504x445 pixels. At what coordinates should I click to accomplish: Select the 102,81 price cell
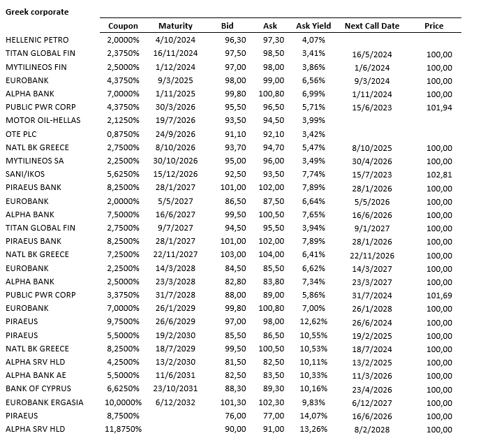[x=439, y=175]
